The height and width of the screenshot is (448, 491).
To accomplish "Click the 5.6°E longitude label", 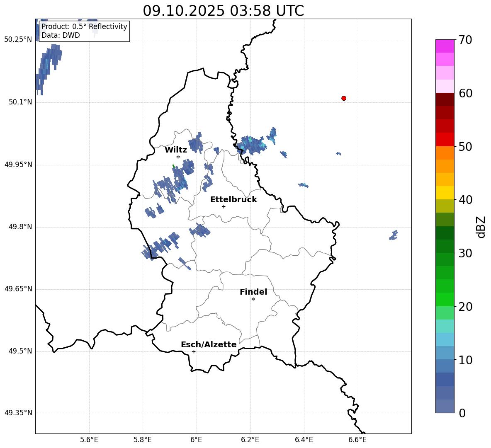I will coord(89,440).
